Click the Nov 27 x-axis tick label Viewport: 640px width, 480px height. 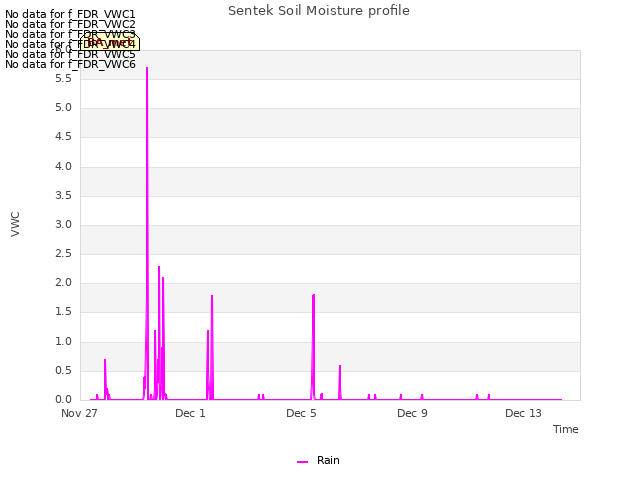coord(79,413)
